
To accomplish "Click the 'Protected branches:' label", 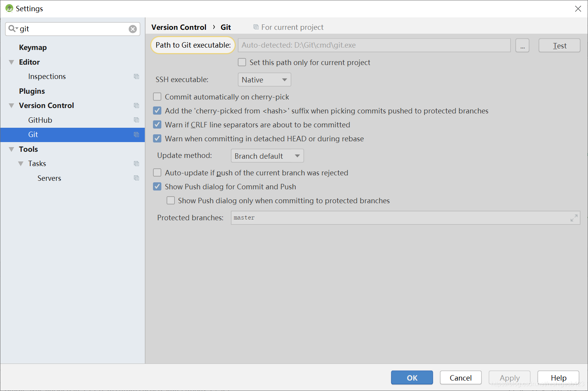I will click(190, 218).
